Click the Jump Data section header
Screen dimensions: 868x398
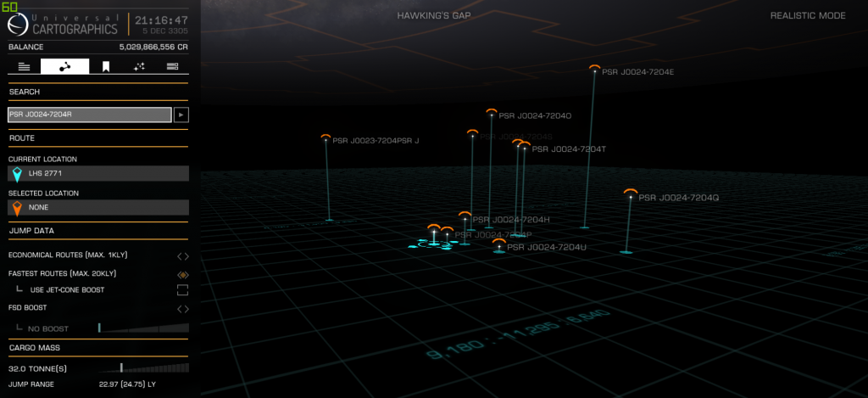[31, 231]
